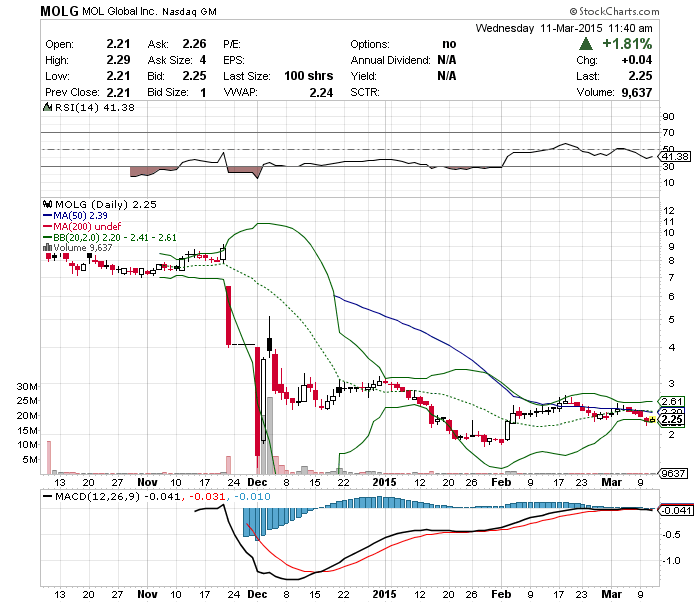The width and height of the screenshot is (700, 603).
Task: Click the red -0.031 MACD signal value
Action: click(207, 496)
